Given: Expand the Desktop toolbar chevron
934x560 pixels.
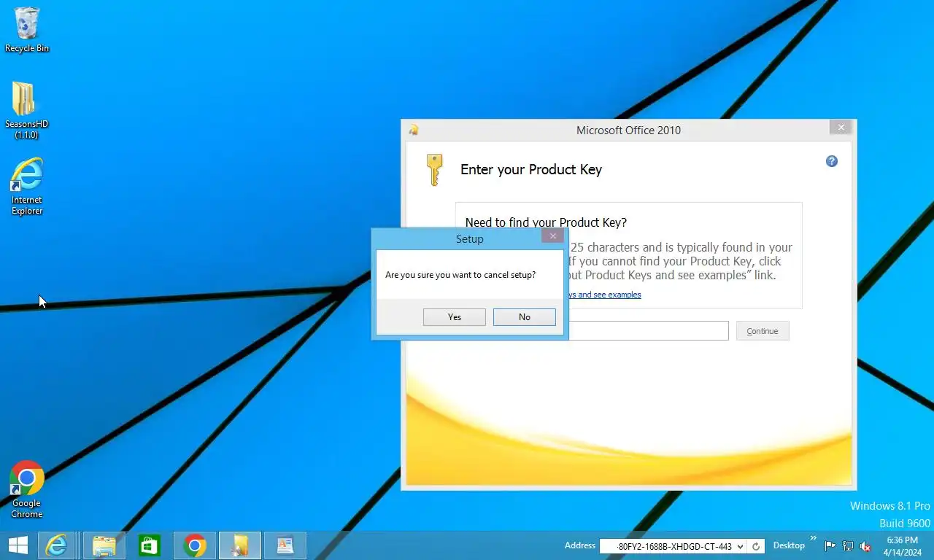Looking at the screenshot, I should pyautogui.click(x=814, y=539).
